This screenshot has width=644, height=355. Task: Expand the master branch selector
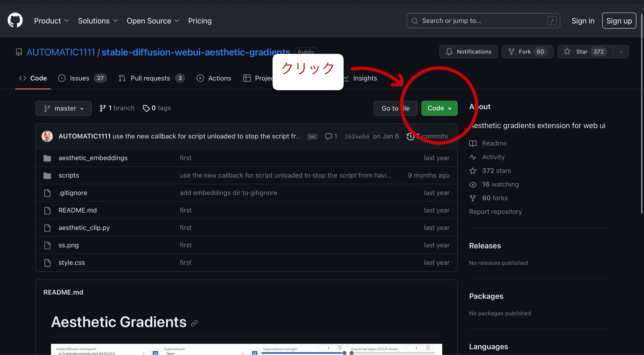[63, 108]
